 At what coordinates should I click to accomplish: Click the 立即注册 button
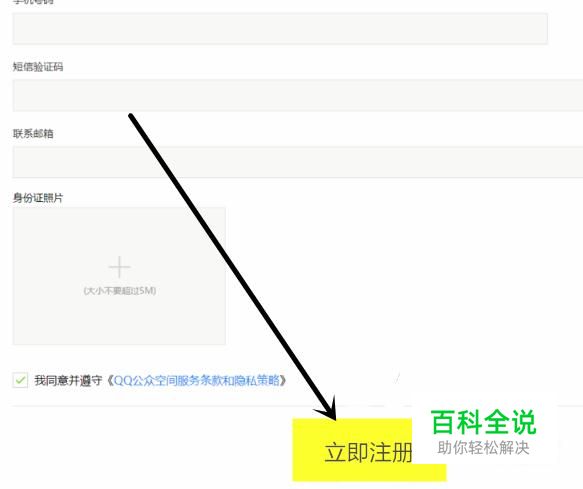tap(369, 450)
